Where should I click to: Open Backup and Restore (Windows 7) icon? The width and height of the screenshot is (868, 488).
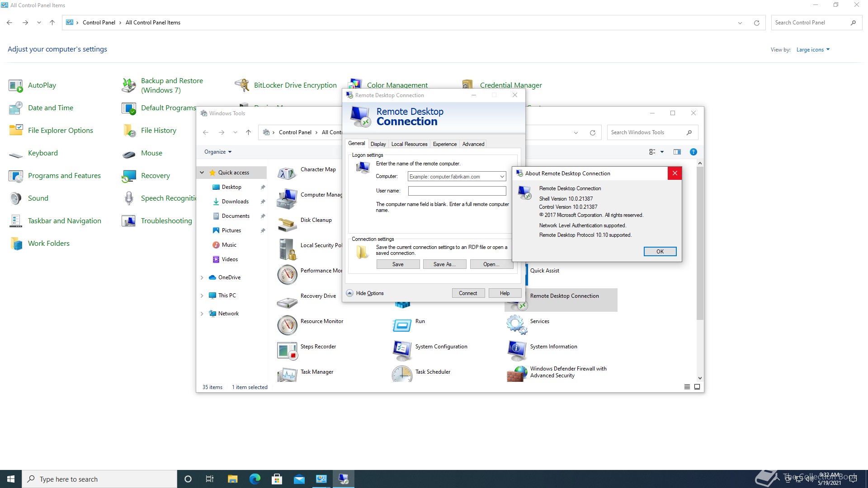click(x=129, y=85)
